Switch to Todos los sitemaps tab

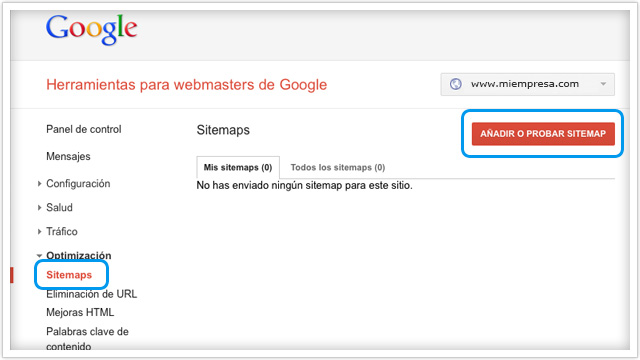(x=338, y=167)
